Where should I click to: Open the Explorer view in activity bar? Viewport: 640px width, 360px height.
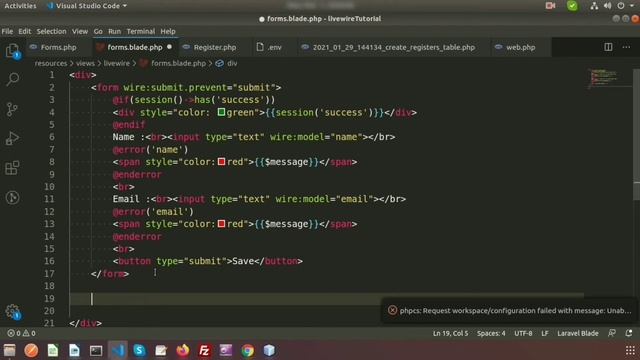tap(12, 51)
